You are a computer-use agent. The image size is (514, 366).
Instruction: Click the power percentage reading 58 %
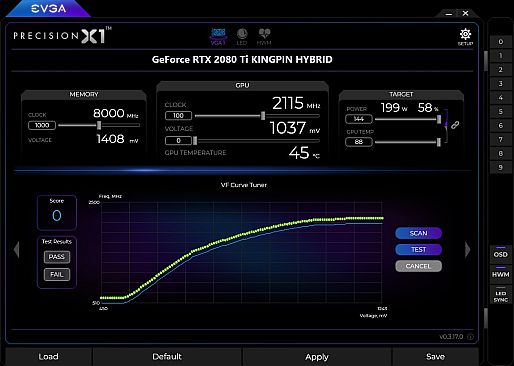coord(428,108)
